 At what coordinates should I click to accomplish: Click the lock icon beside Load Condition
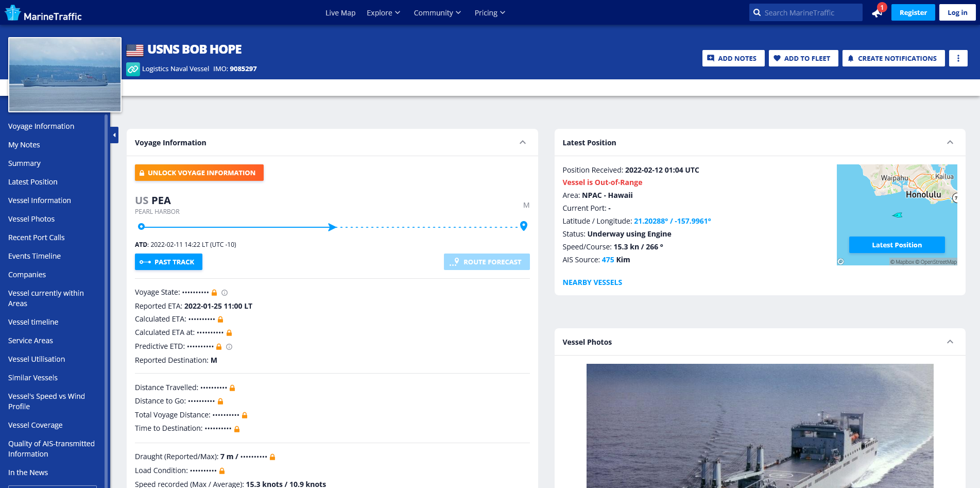coord(222,471)
